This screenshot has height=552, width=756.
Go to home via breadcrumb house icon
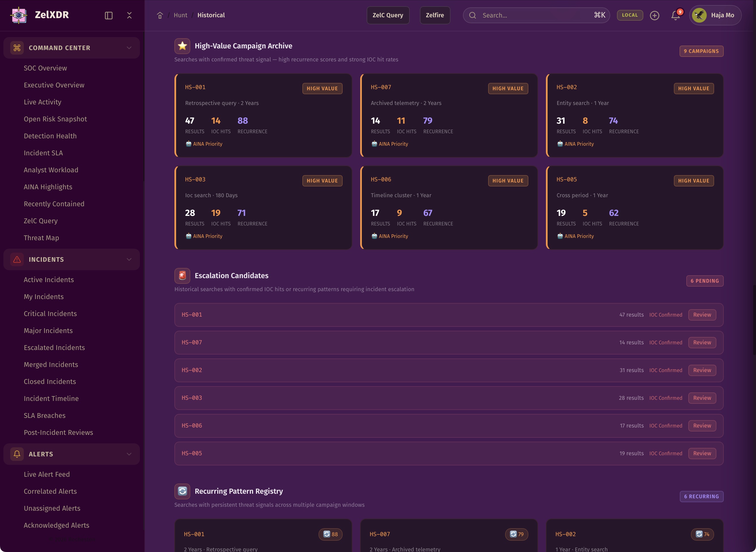coord(160,15)
